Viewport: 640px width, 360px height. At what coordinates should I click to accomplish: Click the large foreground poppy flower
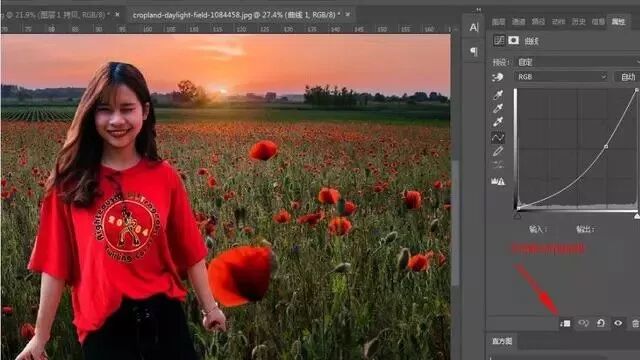click(241, 276)
